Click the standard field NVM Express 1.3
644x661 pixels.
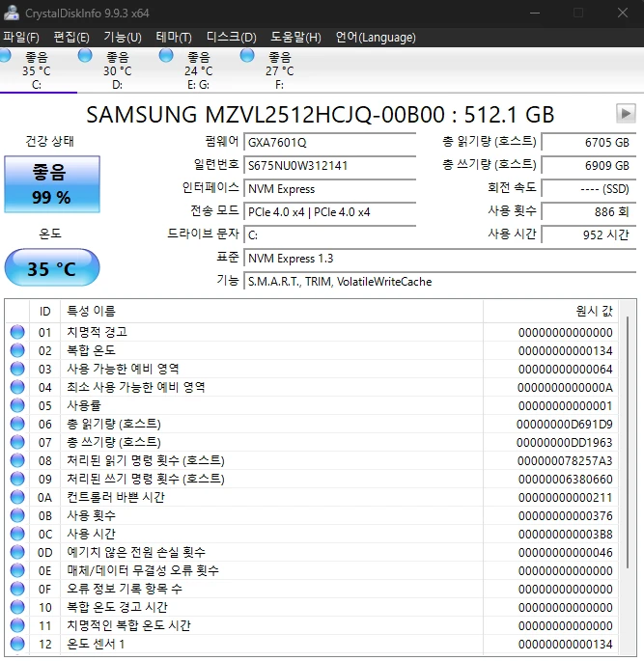click(x=440, y=258)
